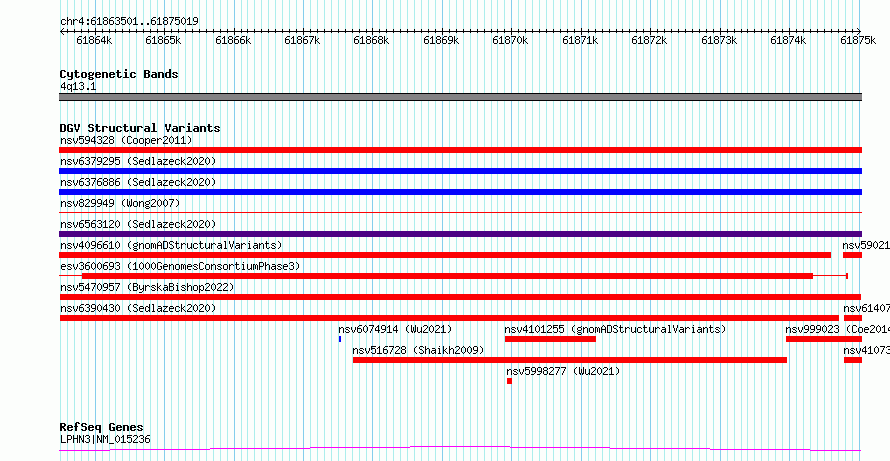Screen dimensions: 890x461
Task: Open the nsv6074914 (Wu2021) variant label
Action: click(x=396, y=329)
